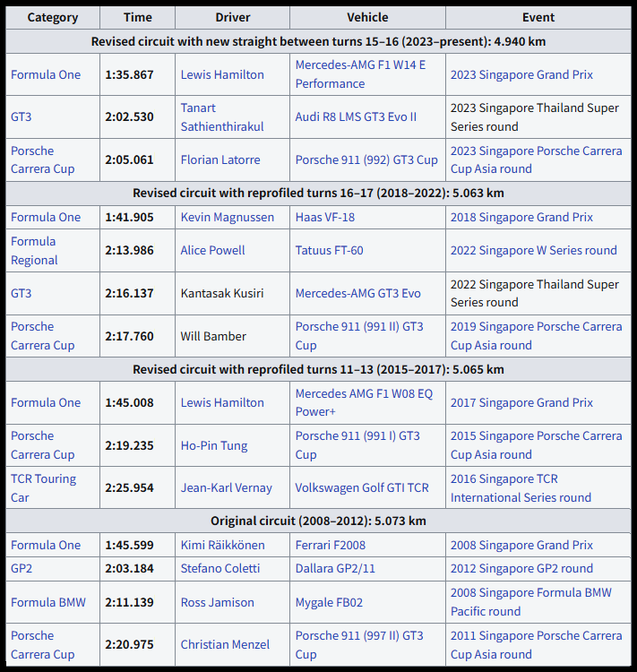Open Formula One link in Kevin Magnussen row
This screenshot has height=672, width=637.
point(46,217)
